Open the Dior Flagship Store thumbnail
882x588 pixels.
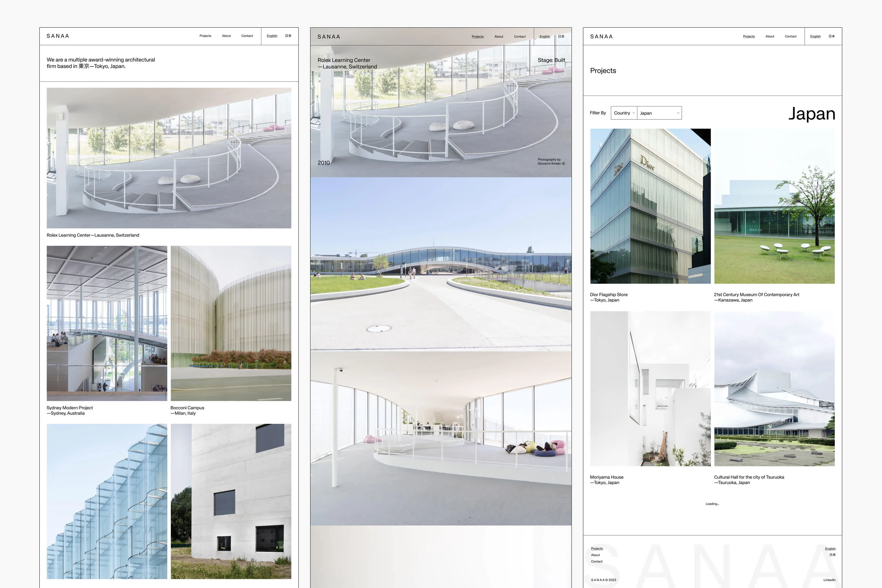coord(650,206)
